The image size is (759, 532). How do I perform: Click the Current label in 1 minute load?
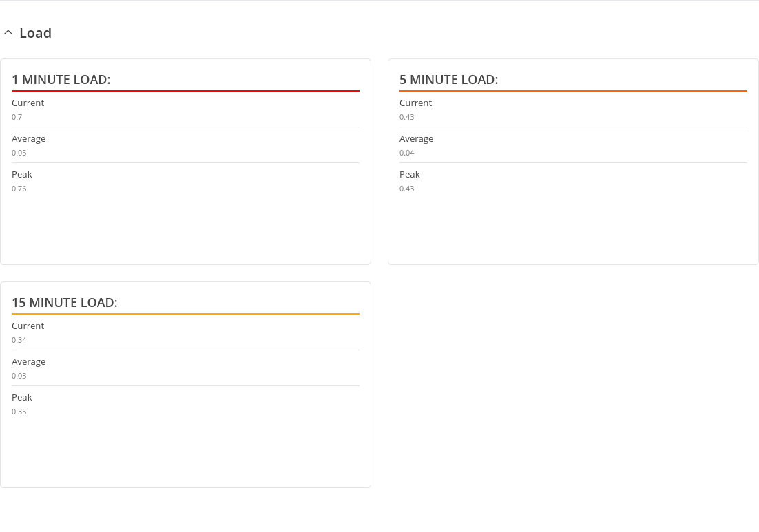click(28, 103)
